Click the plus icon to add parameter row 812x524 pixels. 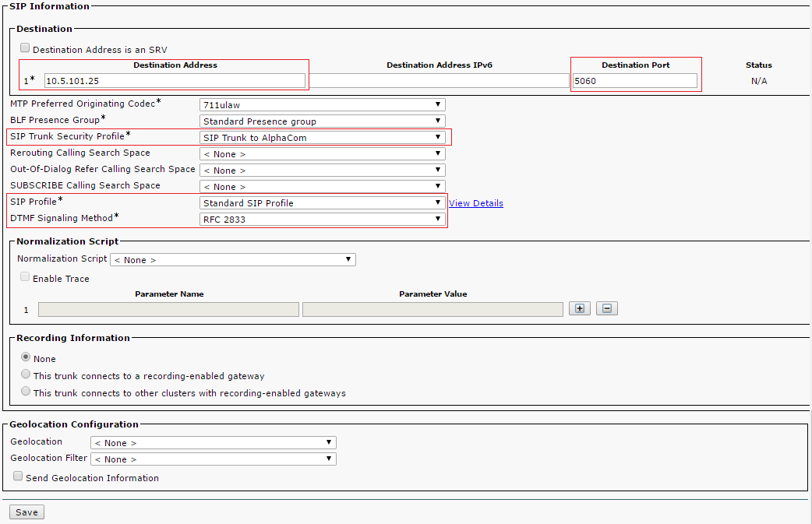[579, 308]
